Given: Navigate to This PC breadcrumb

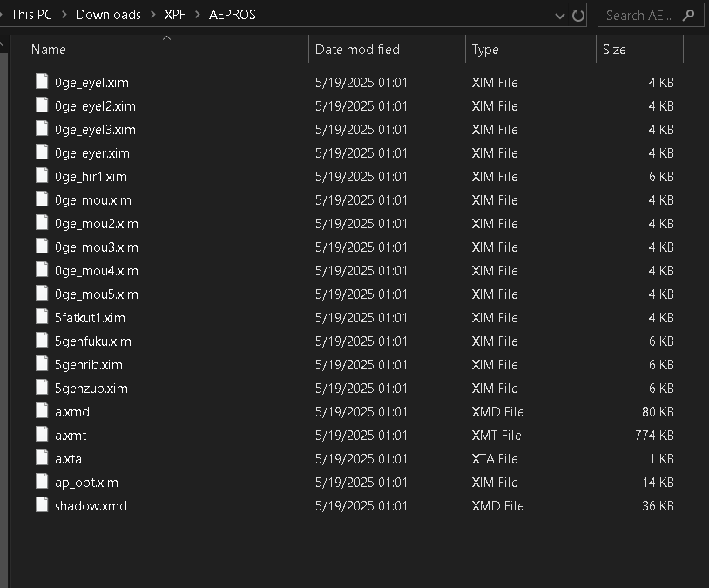Looking at the screenshot, I should [31, 15].
